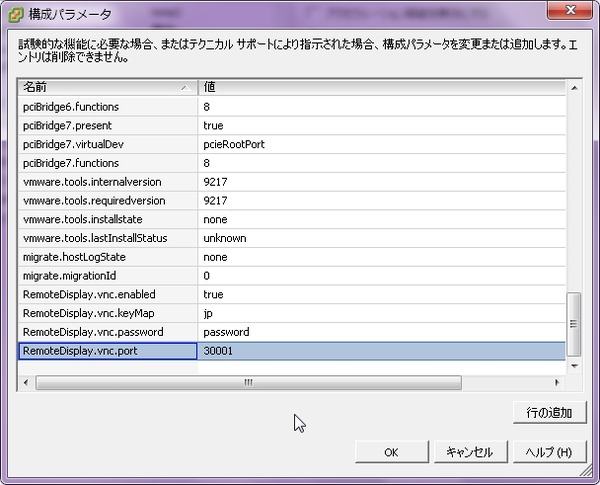
Task: Select pciBridge7.virtualDev name cell
Action: (108, 144)
